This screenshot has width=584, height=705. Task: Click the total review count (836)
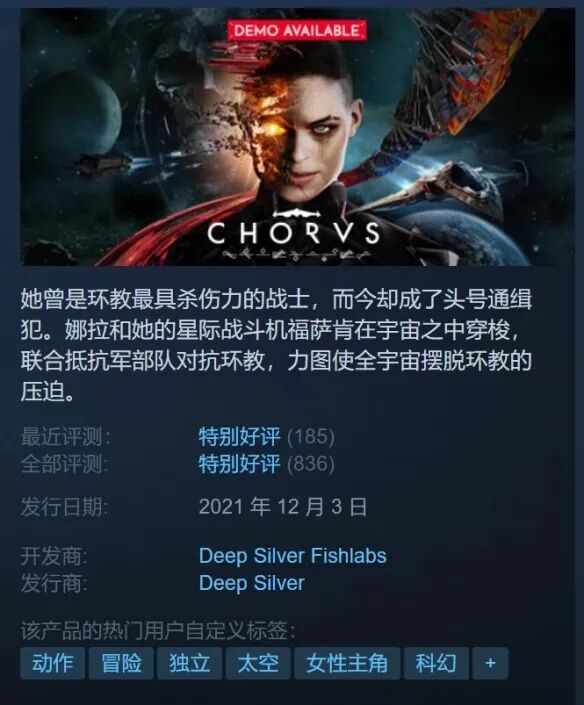311,464
